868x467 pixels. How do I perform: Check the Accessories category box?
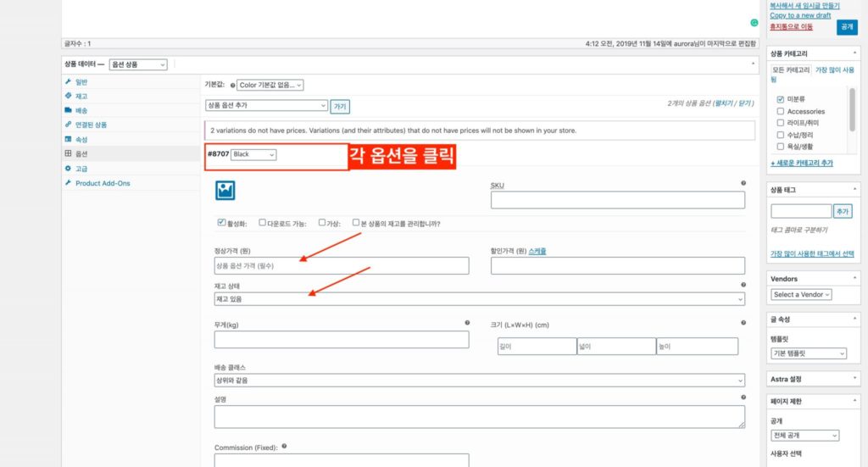click(781, 111)
